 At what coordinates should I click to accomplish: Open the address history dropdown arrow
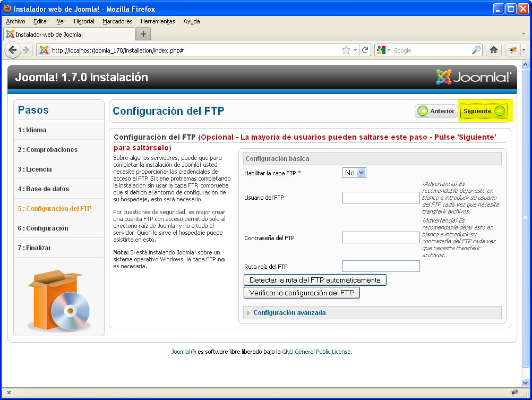355,50
